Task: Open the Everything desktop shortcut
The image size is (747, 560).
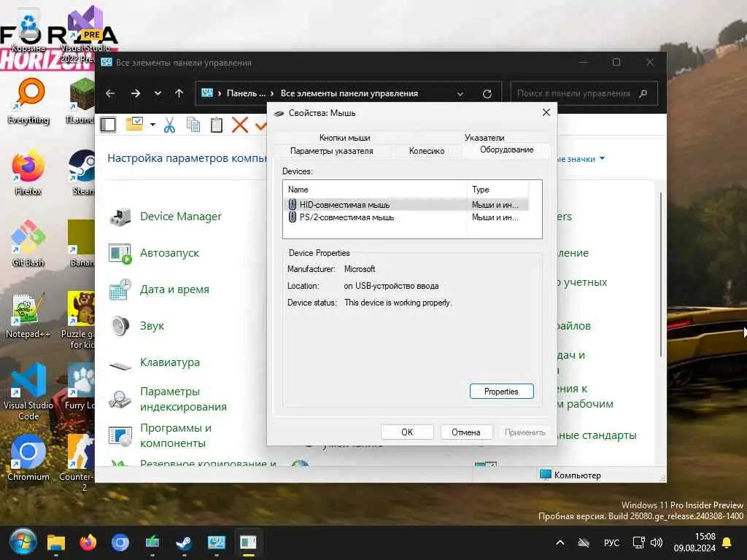Action: [28, 102]
